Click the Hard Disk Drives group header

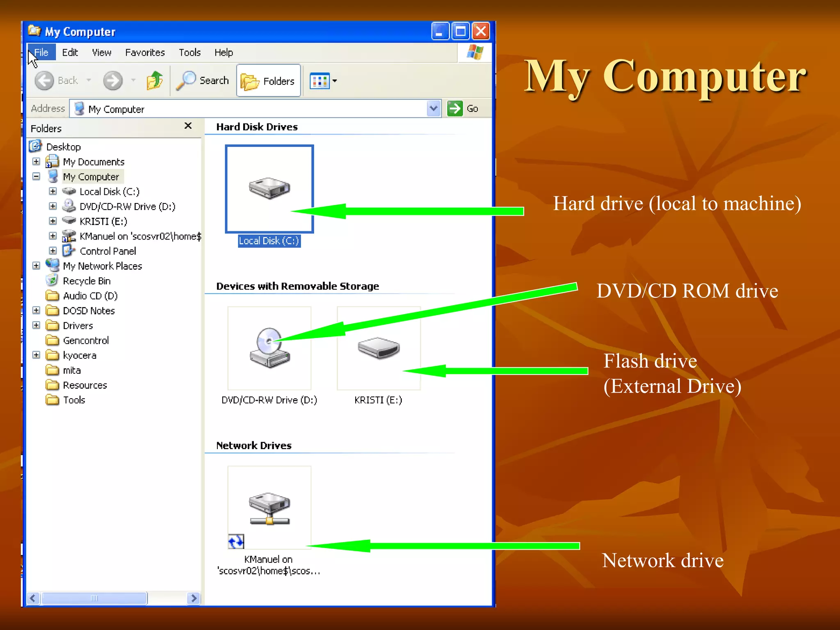[x=257, y=127]
